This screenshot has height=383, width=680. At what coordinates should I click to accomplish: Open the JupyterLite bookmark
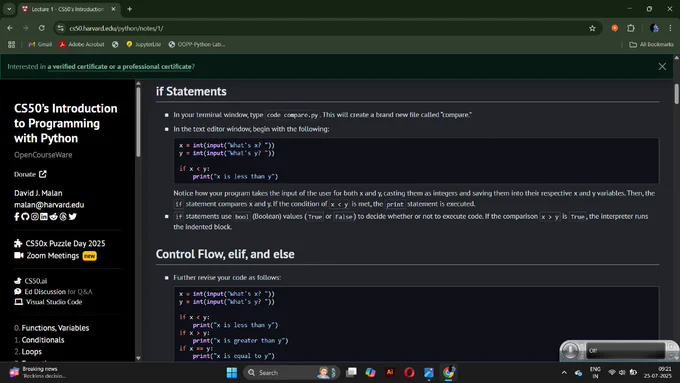pos(144,44)
